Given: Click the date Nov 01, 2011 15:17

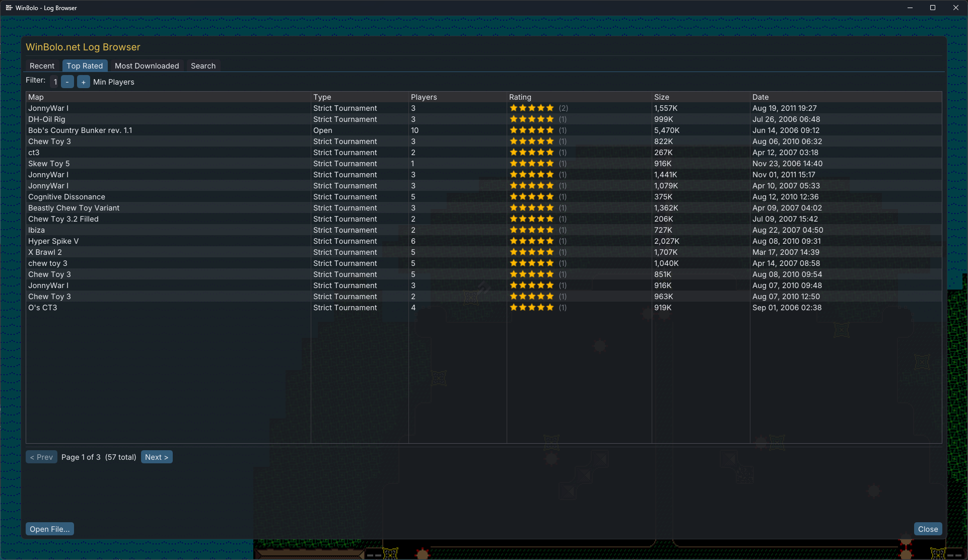Looking at the screenshot, I should 784,175.
